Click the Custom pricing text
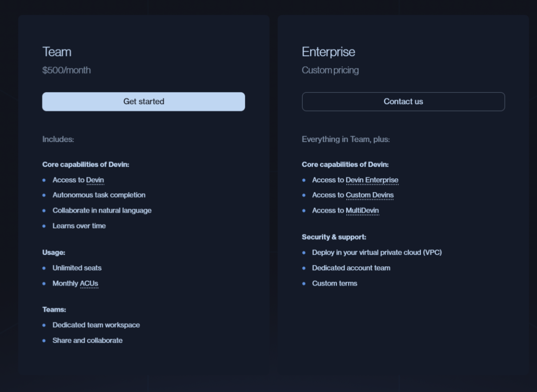 coord(330,70)
